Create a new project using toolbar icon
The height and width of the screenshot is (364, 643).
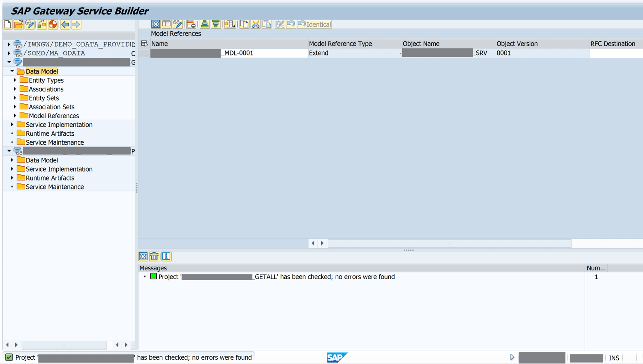click(7, 24)
